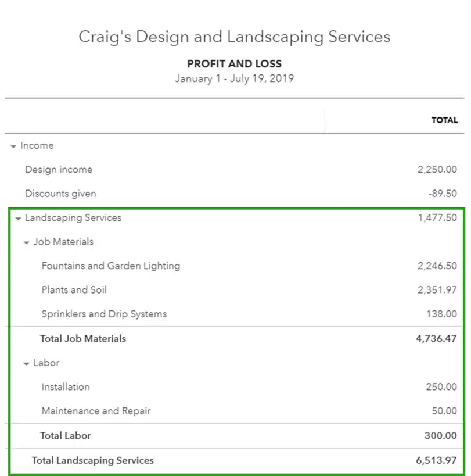Screen dimensions: 471x476
Task: Click the report date range text
Action: click(x=234, y=78)
